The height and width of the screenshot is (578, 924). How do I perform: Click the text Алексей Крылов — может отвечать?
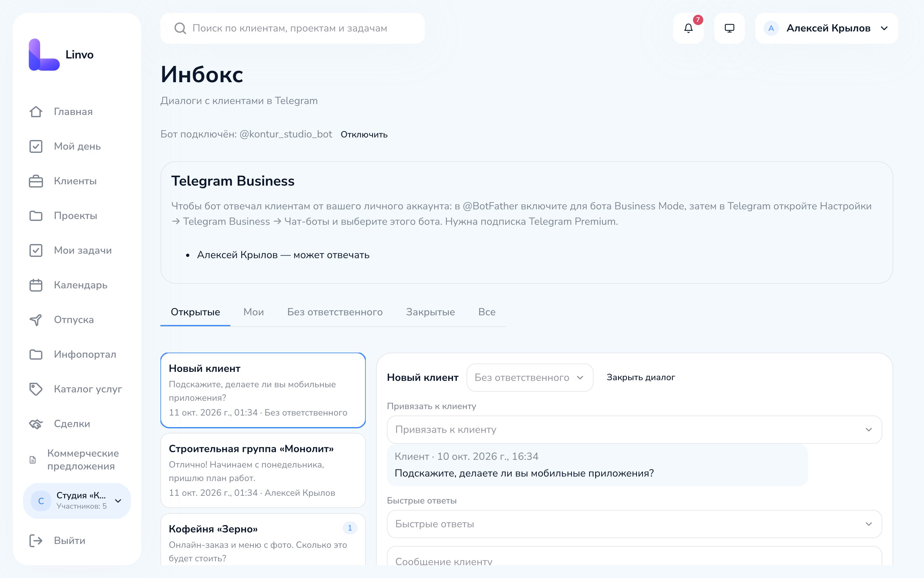283,255
